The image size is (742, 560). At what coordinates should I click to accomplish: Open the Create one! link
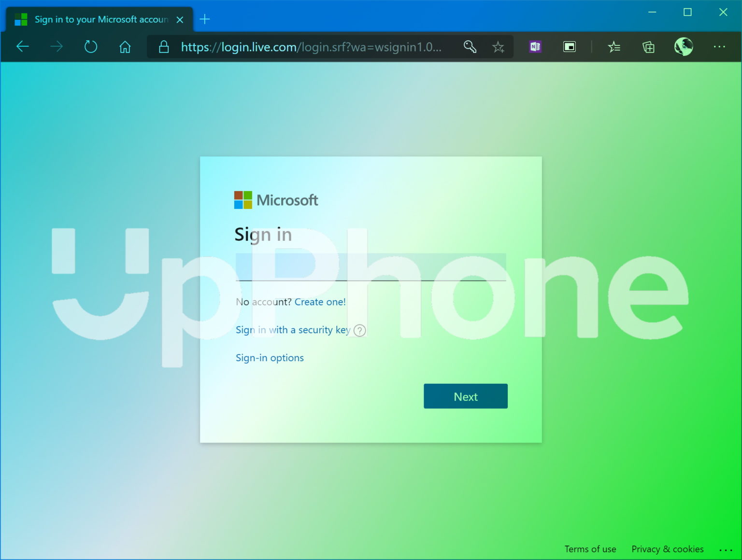(320, 301)
